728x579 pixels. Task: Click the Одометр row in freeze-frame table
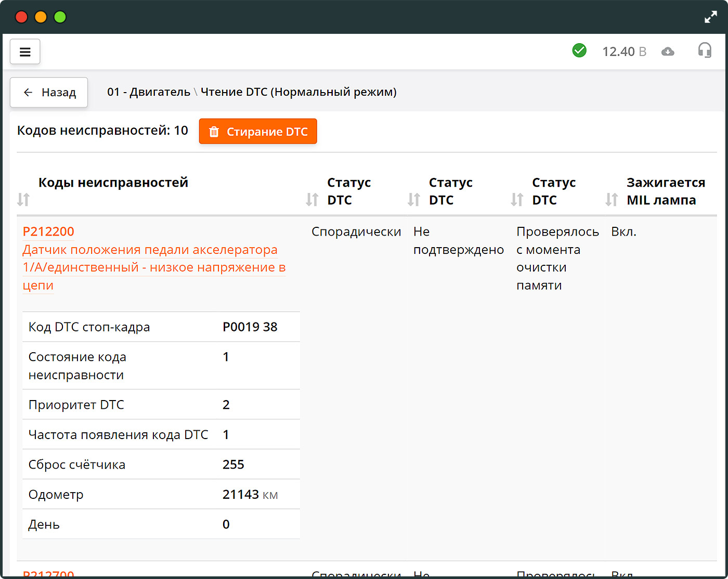[161, 494]
